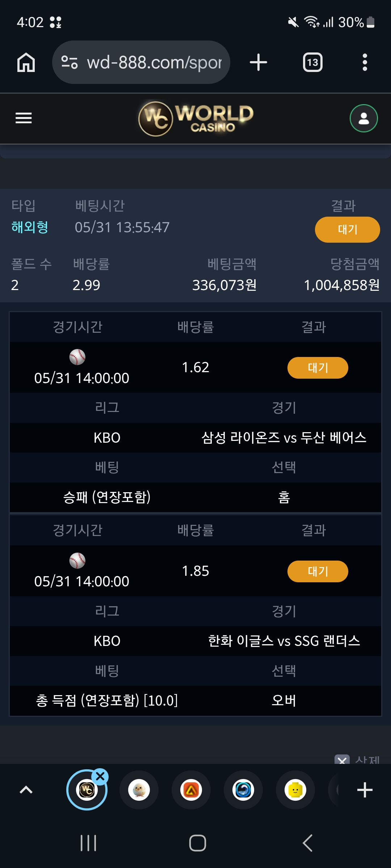Expand the tab bar with up chevron
This screenshot has width=391, height=868.
26,790
